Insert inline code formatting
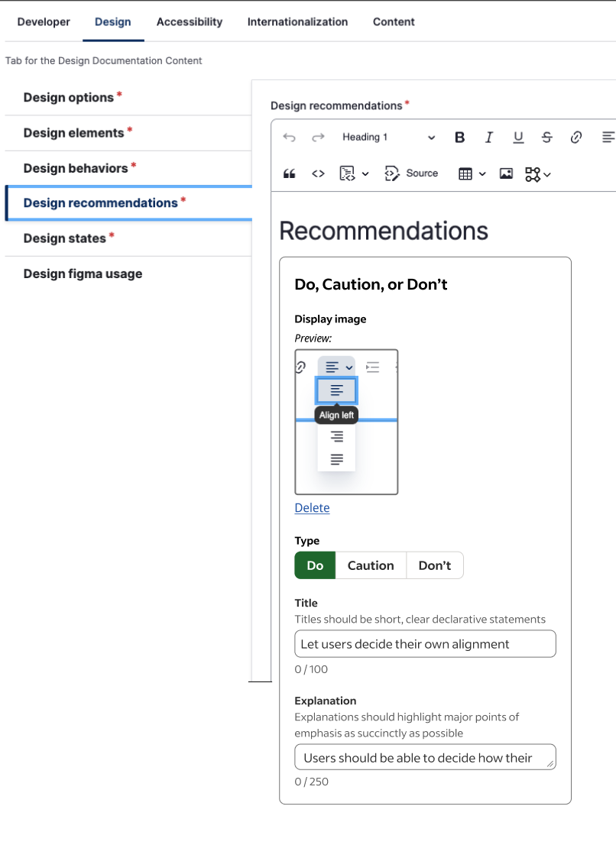Screen dimensions: 616x845 pos(318,173)
